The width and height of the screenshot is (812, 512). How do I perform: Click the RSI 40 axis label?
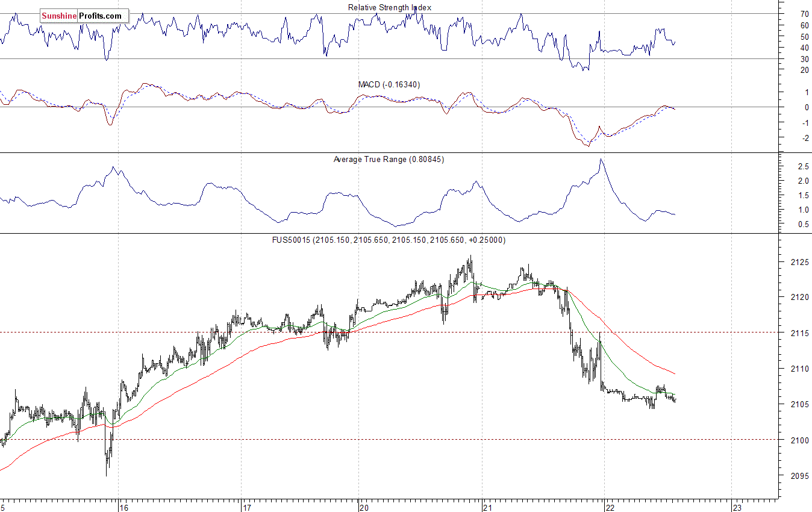[804, 48]
